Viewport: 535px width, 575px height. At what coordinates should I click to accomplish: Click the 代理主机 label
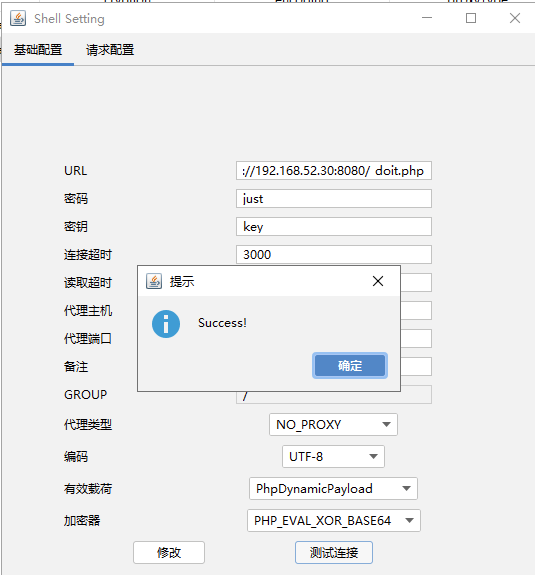point(88,310)
